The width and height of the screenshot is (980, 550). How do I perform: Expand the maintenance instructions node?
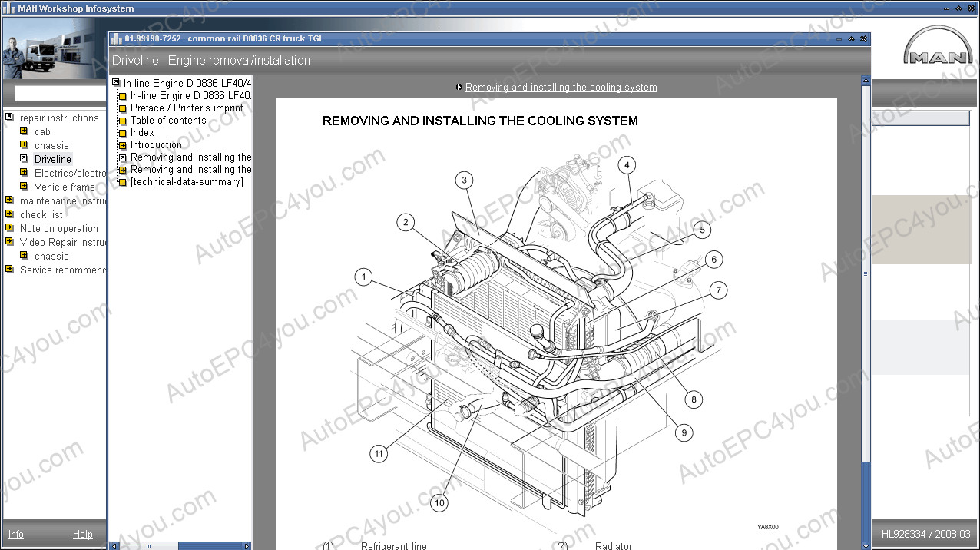pos(9,201)
